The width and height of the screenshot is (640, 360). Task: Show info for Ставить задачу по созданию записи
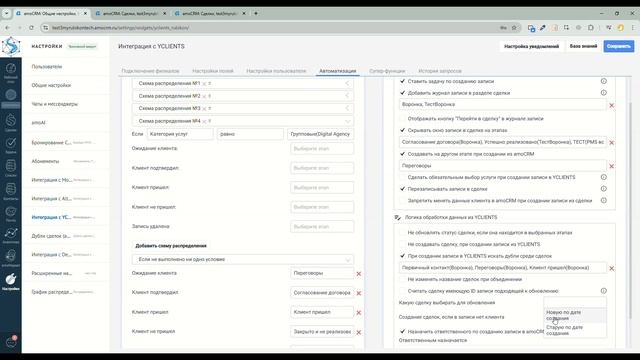[x=604, y=81]
